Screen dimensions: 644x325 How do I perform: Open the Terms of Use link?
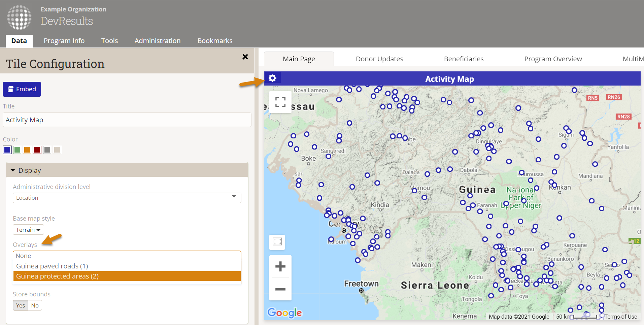point(620,317)
